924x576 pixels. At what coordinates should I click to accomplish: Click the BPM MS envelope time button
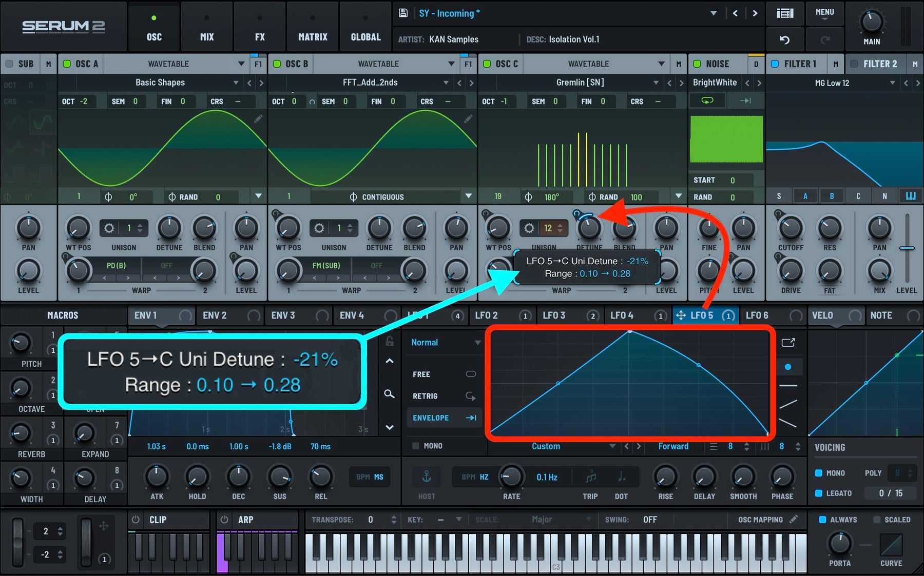(x=370, y=477)
